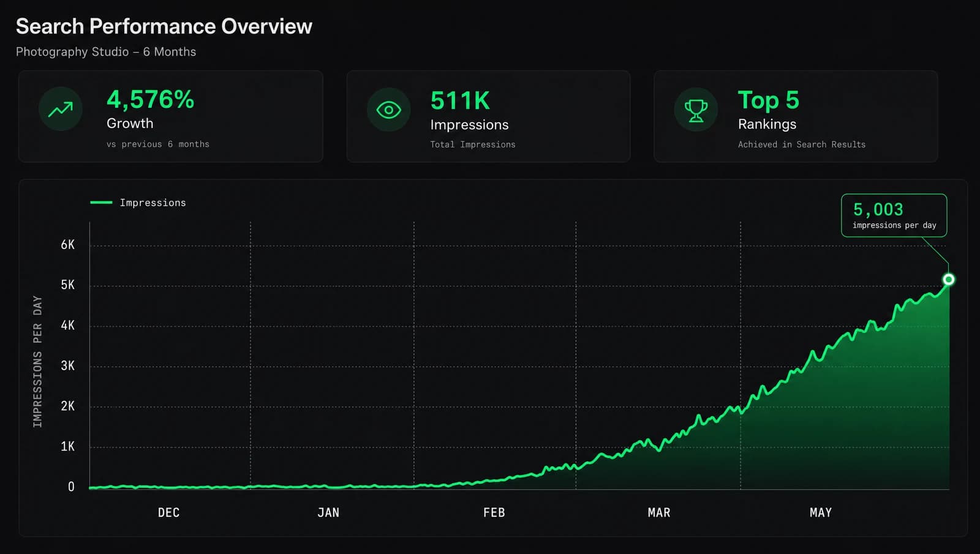The height and width of the screenshot is (554, 980).
Task: Click the DEC month label
Action: click(169, 513)
